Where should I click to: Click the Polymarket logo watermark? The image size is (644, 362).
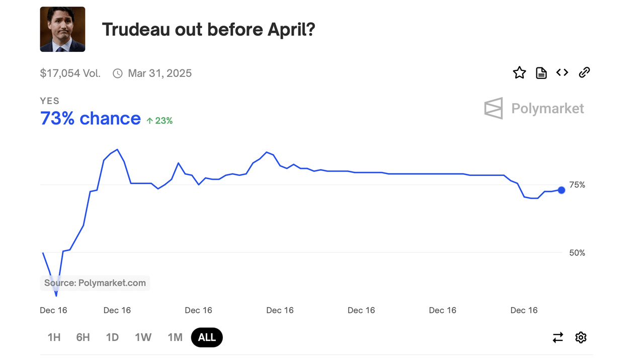point(534,108)
